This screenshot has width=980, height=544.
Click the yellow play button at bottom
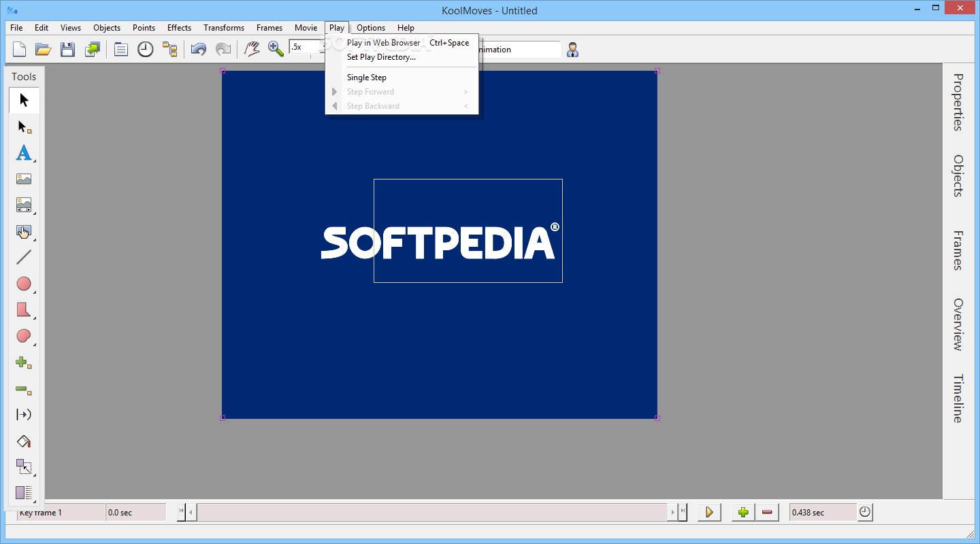pos(709,512)
